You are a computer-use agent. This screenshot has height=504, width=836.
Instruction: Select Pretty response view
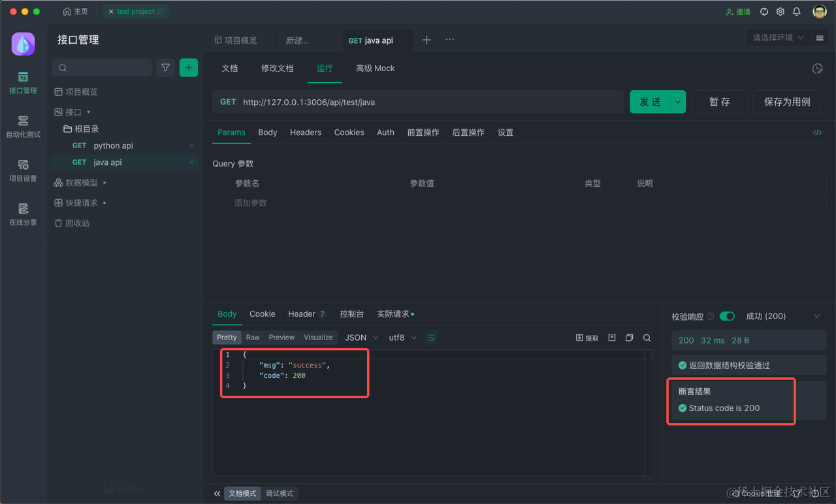(227, 338)
